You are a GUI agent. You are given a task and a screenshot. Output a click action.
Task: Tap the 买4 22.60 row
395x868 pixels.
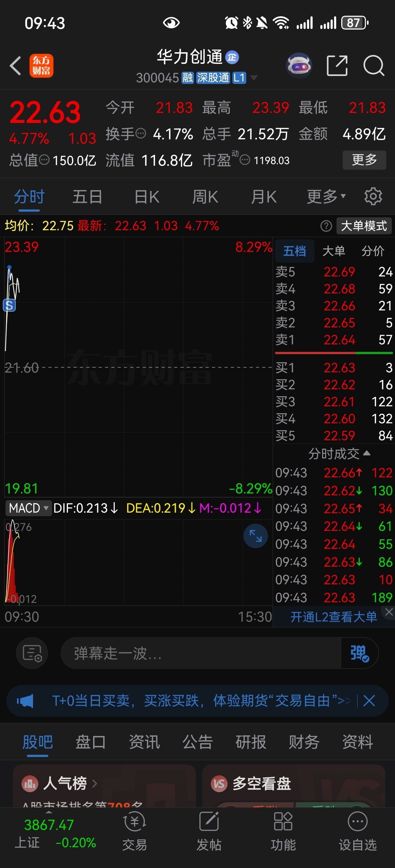pos(334,419)
